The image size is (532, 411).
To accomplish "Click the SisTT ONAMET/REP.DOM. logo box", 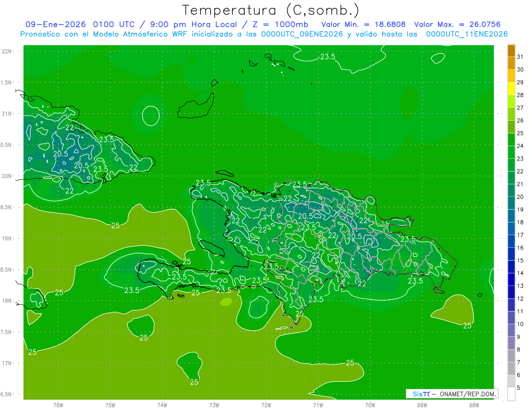I will [452, 394].
